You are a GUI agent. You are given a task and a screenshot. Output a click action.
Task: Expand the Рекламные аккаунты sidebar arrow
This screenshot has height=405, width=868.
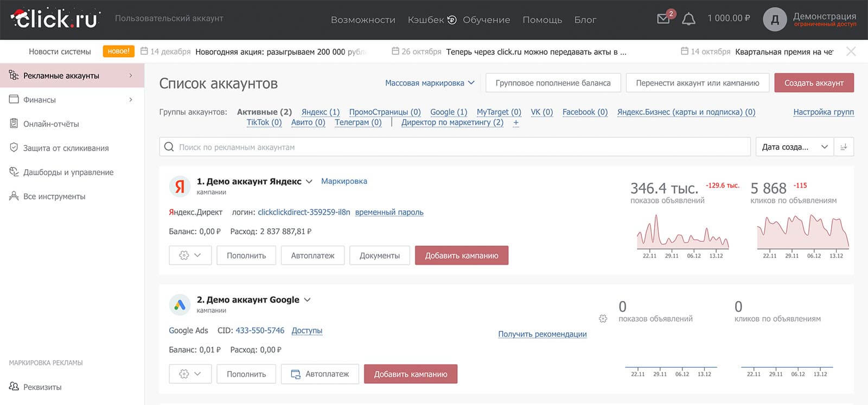131,75
